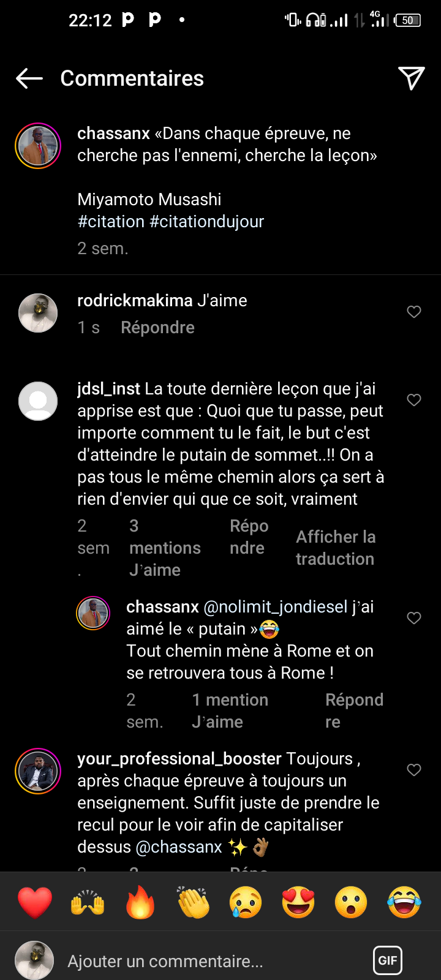
Task: Like chassanx's reply with the heart
Action: (x=414, y=618)
